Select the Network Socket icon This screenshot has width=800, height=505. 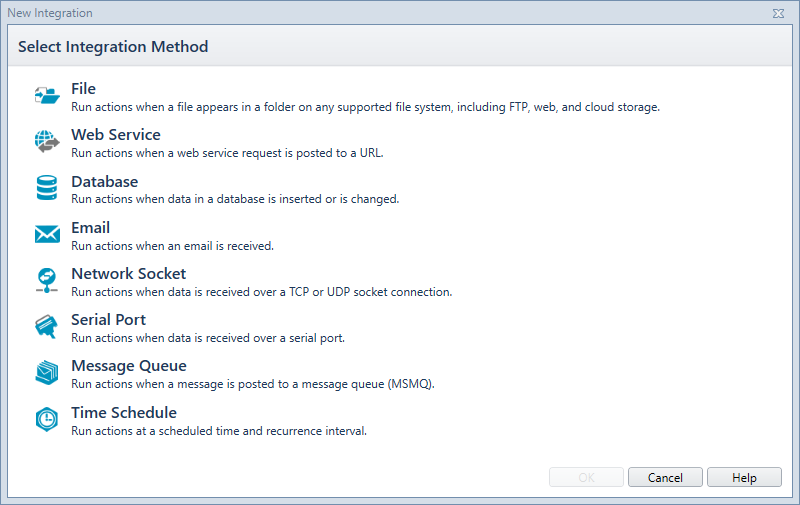[x=47, y=281]
